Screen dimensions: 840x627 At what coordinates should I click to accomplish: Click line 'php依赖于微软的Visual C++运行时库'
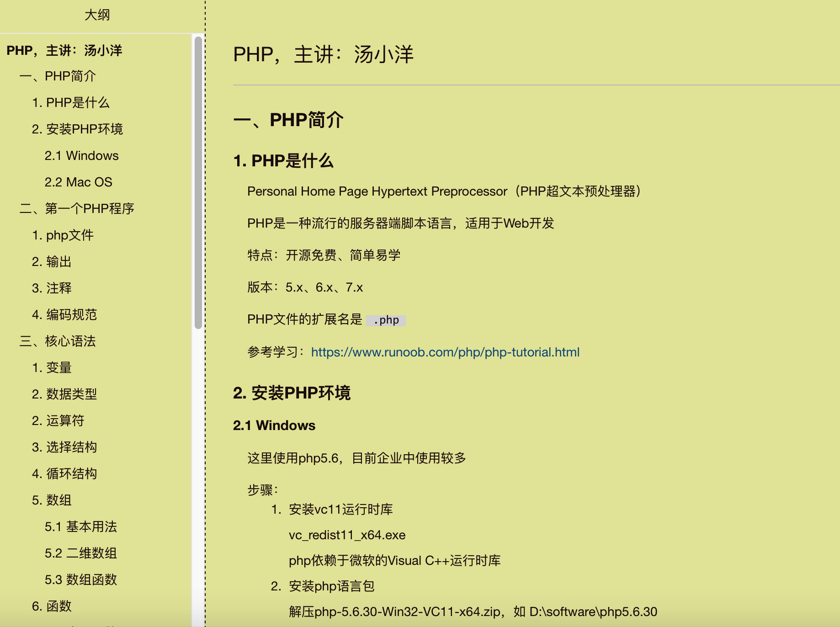pos(395,561)
